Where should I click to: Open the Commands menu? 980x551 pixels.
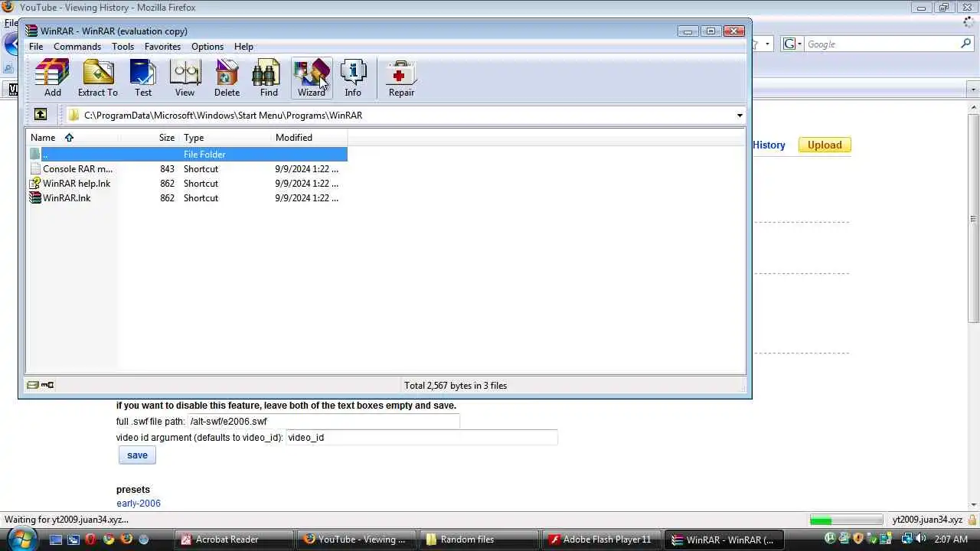coord(77,47)
